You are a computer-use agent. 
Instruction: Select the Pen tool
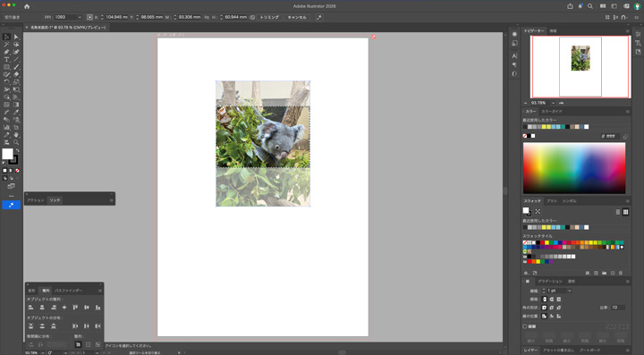tap(6, 52)
